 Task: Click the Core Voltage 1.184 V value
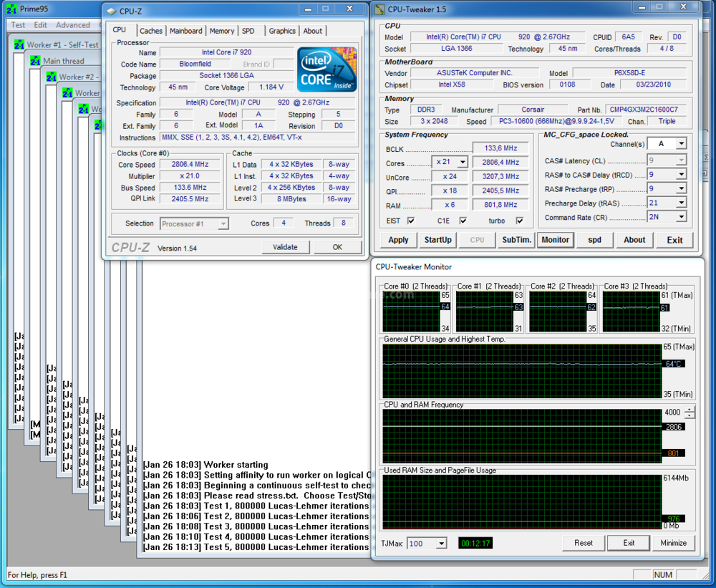click(x=271, y=87)
